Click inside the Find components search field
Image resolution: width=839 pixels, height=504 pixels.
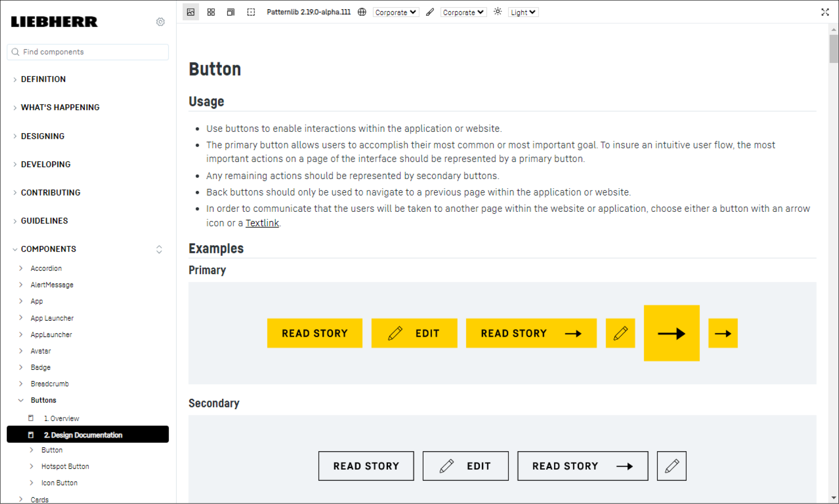[87, 52]
